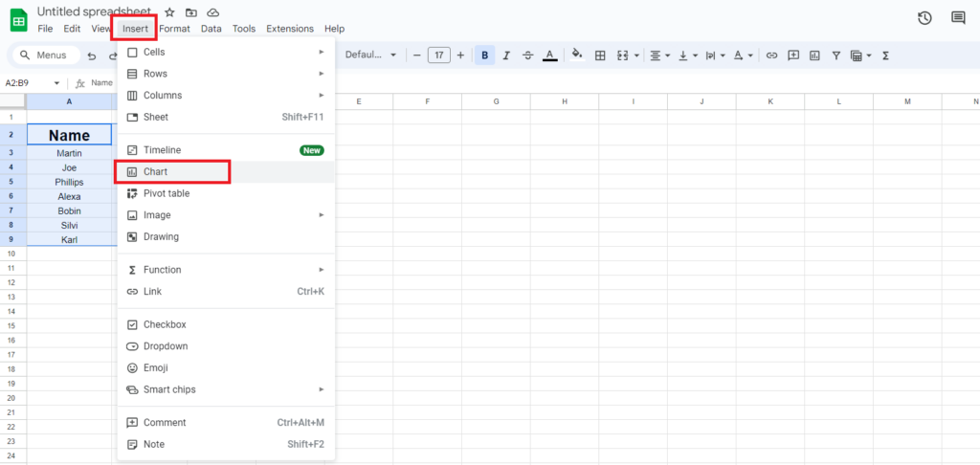Screen dimensions: 980x465
Task: Click the borders icon in toolbar
Action: point(600,55)
